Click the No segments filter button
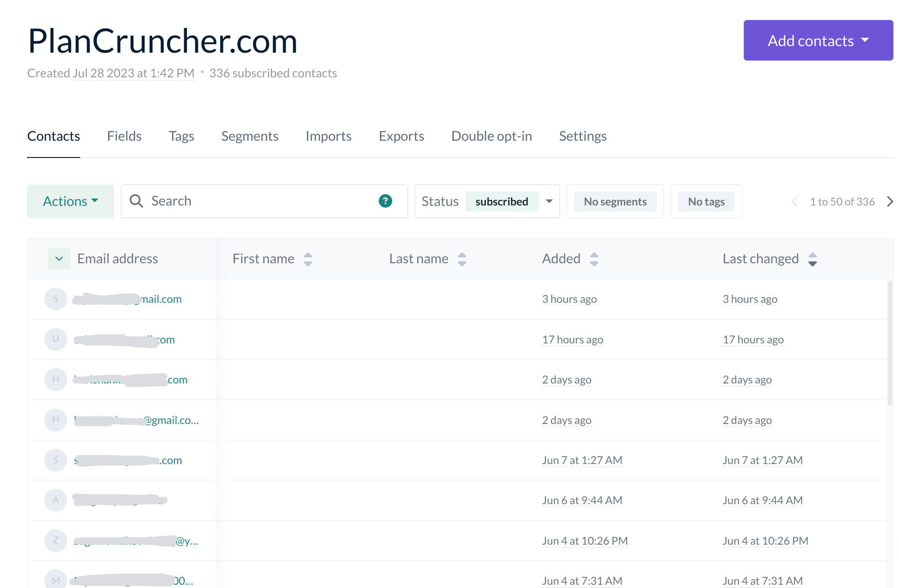899x588 pixels. coord(615,202)
